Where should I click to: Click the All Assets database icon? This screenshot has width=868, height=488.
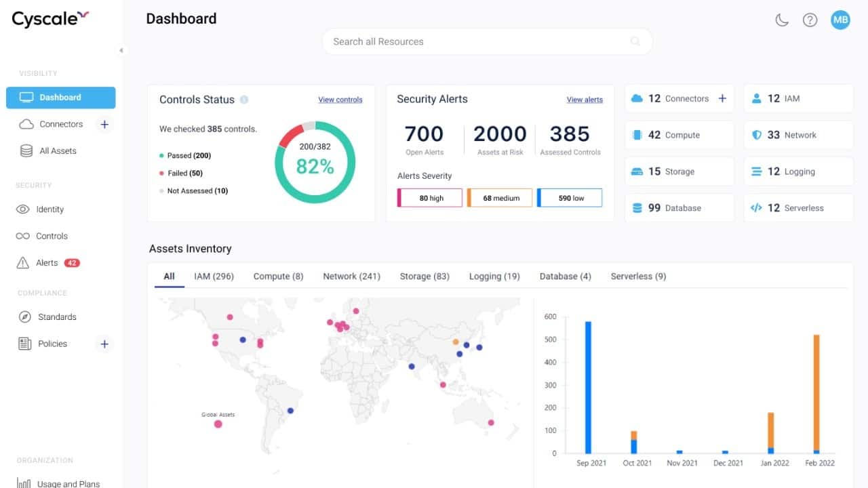click(26, 151)
